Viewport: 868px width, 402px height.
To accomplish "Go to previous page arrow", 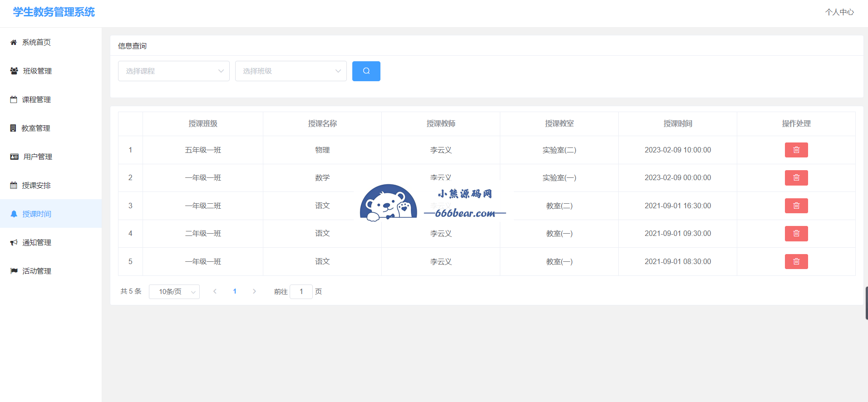I will pyautogui.click(x=215, y=291).
